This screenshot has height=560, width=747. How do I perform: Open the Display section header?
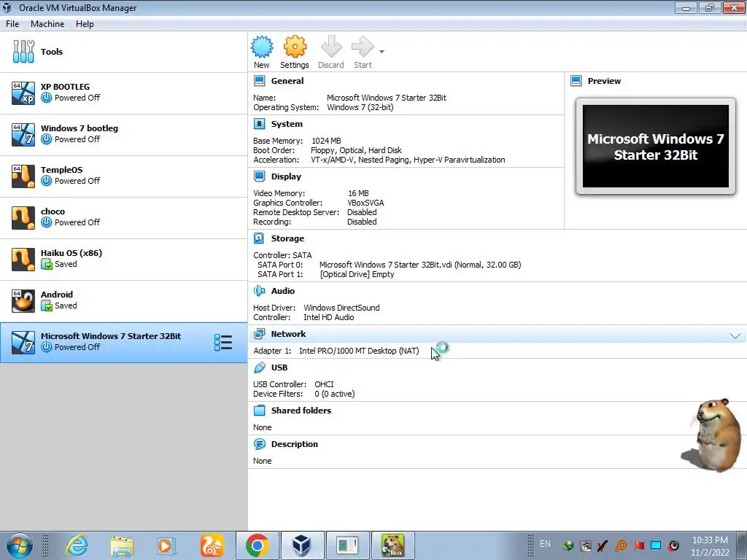click(286, 176)
